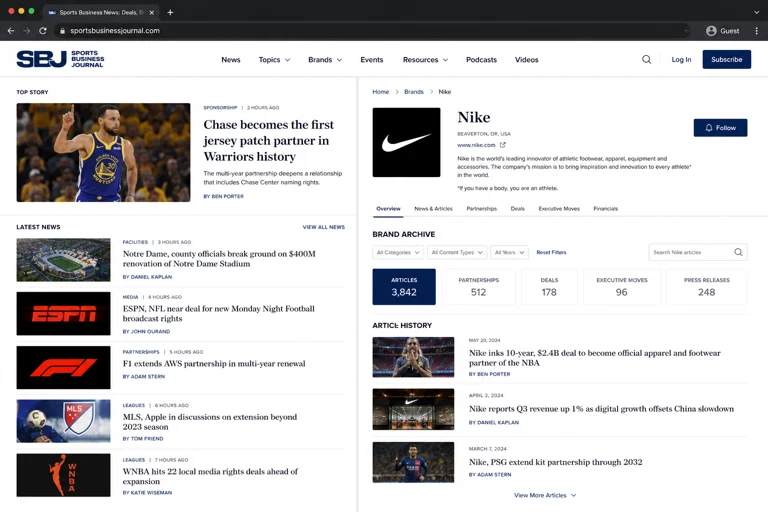The width and height of the screenshot is (768, 512).
Task: Click the padlock site info icon
Action: 62,30
